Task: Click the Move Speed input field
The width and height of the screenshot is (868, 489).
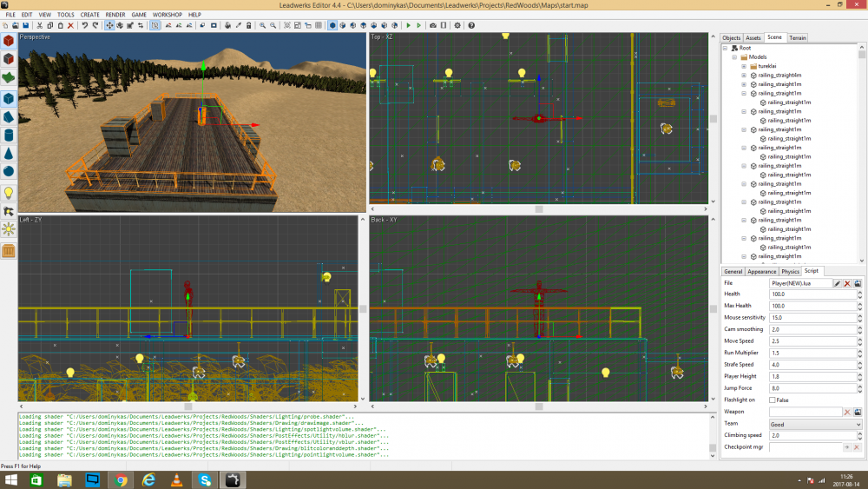Action: pyautogui.click(x=812, y=341)
